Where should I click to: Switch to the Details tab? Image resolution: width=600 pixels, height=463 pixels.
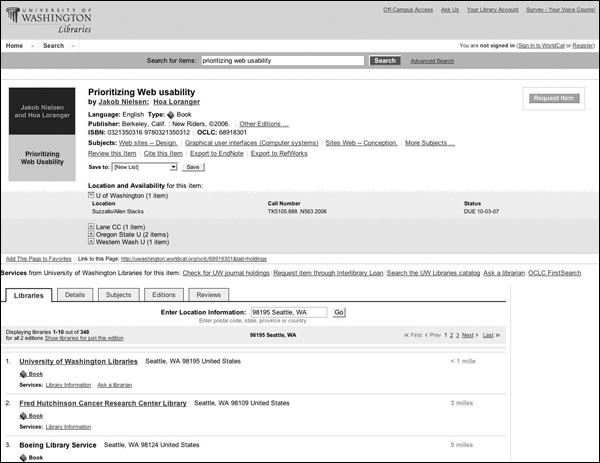75,295
